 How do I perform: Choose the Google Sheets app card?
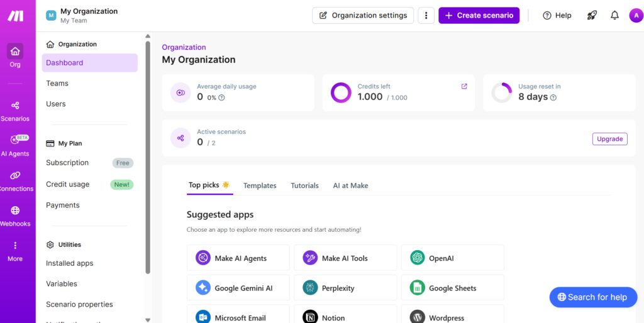pos(453,288)
